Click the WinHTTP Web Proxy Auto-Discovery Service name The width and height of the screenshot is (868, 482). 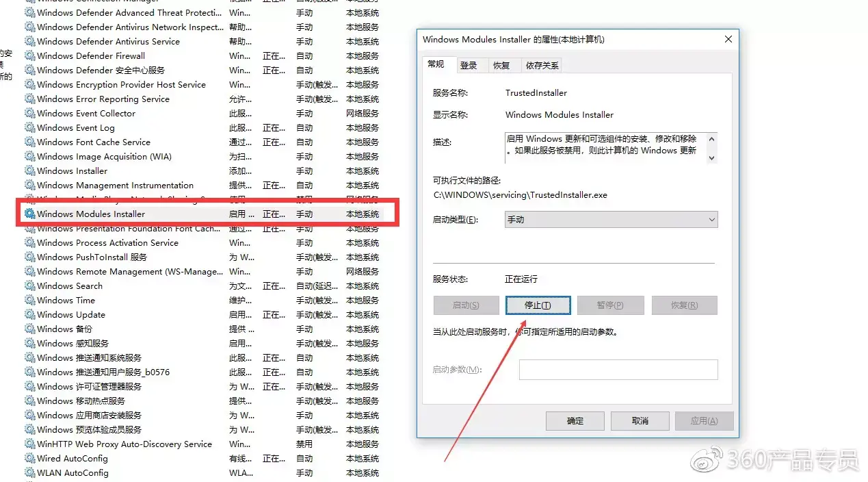click(x=124, y=444)
